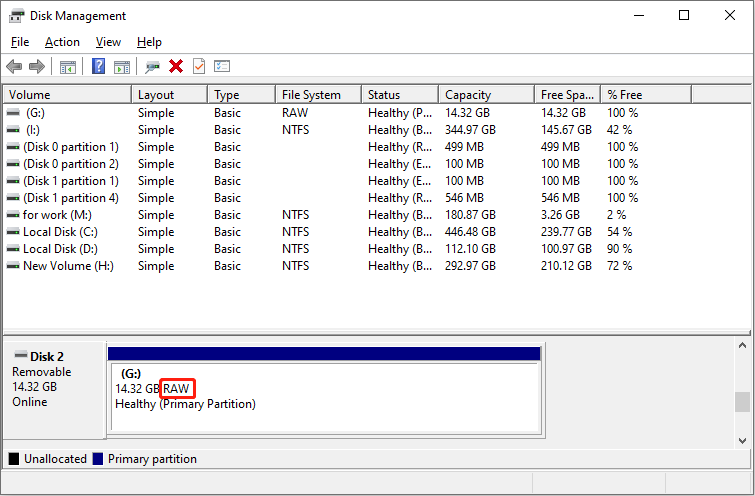Screen dimensions: 755x496
Task: Click the Forward arrow toolbar icon
Action: 37,66
